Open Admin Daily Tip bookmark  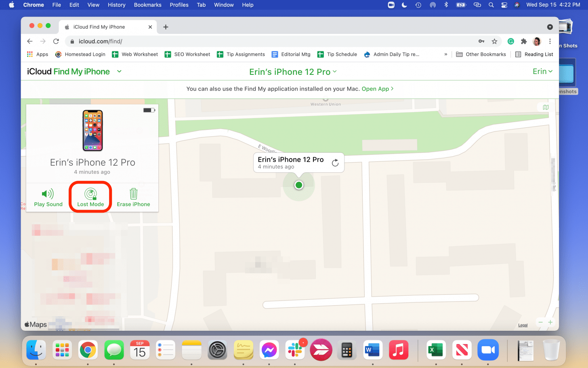[391, 54]
